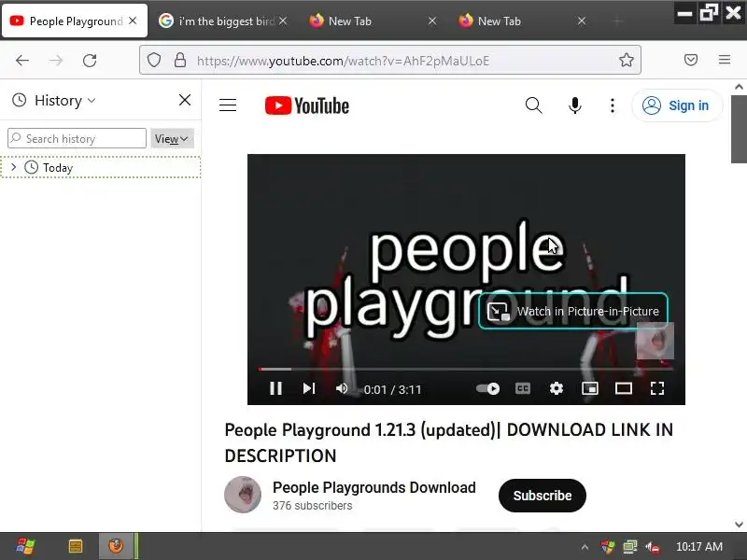Seek on the video progress bar
Viewport: 747px width, 560px height.
466,369
